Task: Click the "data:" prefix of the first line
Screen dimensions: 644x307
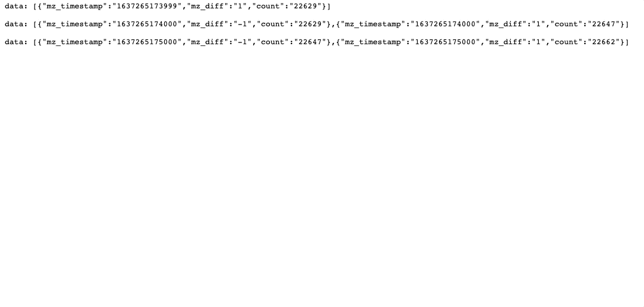Action: 16,6
